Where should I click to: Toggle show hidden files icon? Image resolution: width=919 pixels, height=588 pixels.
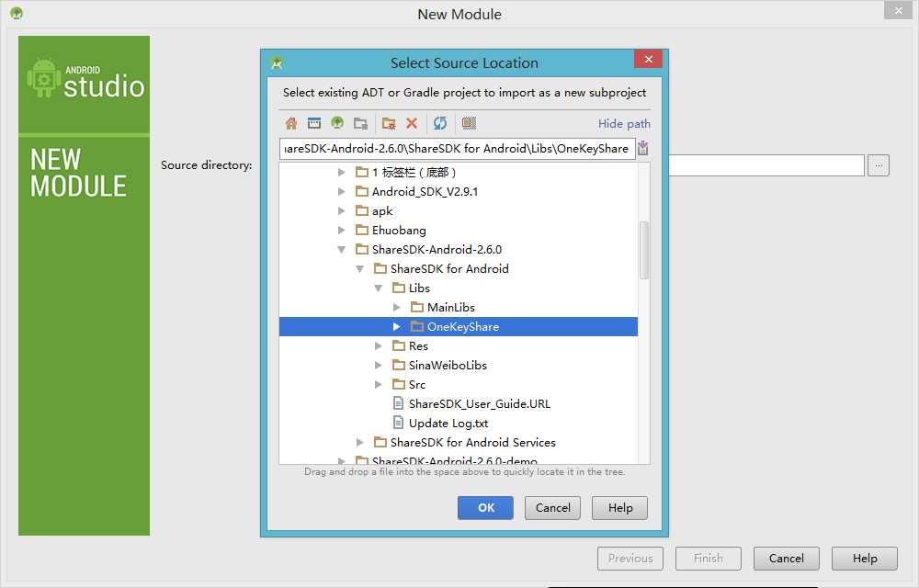click(x=469, y=124)
